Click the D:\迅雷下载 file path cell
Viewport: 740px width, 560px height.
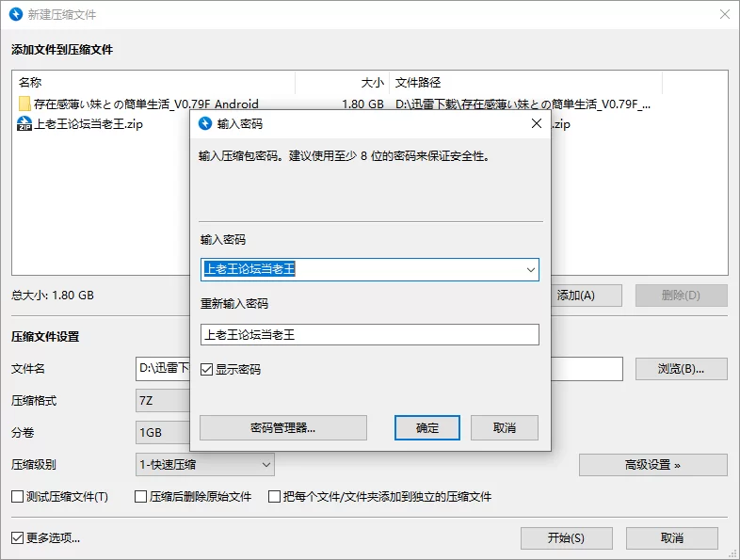523,104
